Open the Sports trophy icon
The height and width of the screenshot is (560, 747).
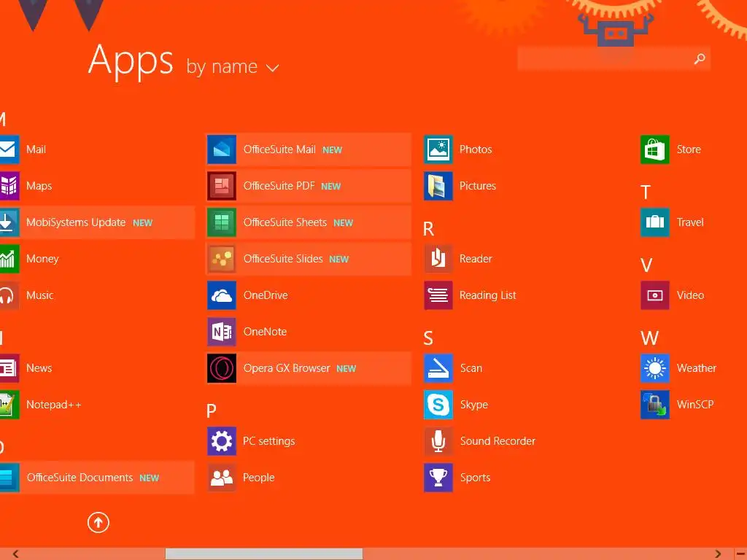[438, 478]
